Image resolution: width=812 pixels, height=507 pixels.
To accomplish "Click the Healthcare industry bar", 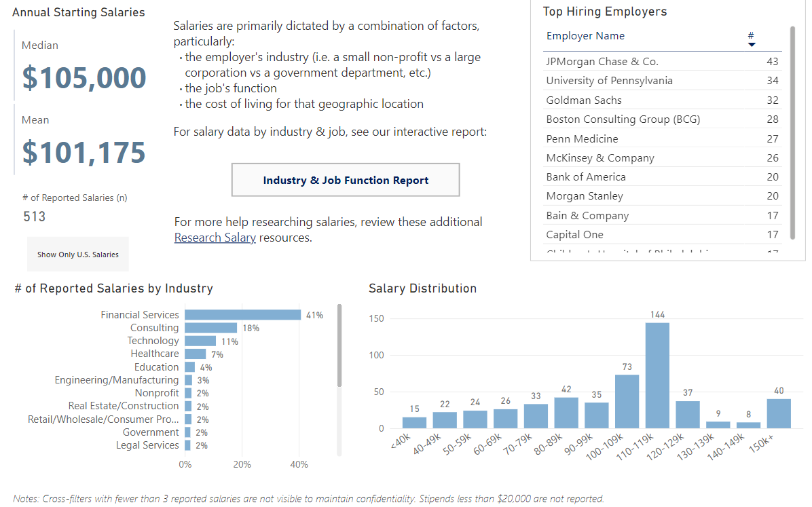I will (195, 354).
